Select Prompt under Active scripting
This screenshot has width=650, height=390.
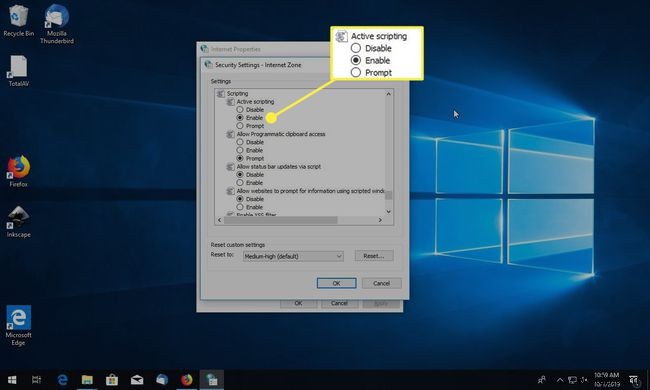(250, 126)
